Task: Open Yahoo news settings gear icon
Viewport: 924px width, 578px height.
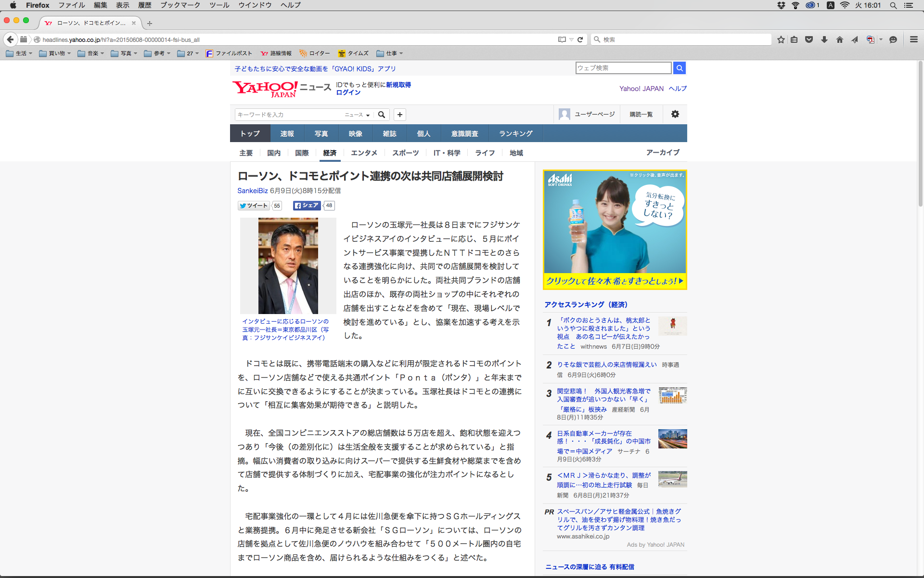Action: point(675,114)
